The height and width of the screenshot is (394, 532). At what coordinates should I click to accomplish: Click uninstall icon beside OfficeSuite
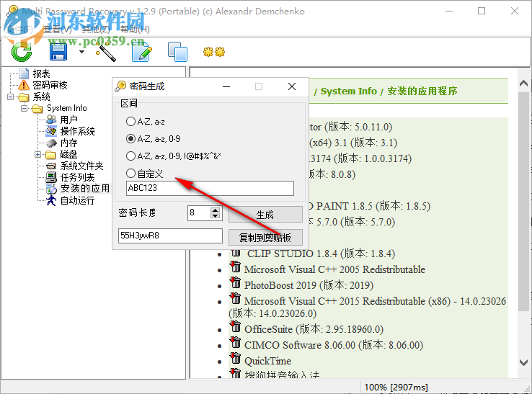click(236, 327)
